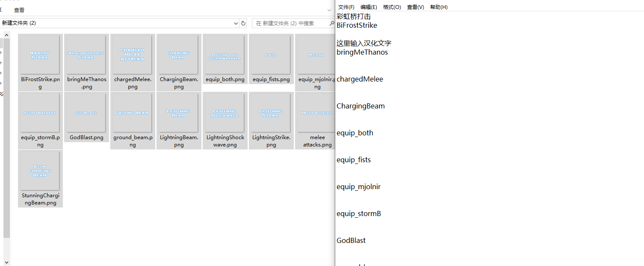Screen dimensions: 644x266
Task: Select the equip_mjolnir.png file thumbnail
Action: [316, 55]
